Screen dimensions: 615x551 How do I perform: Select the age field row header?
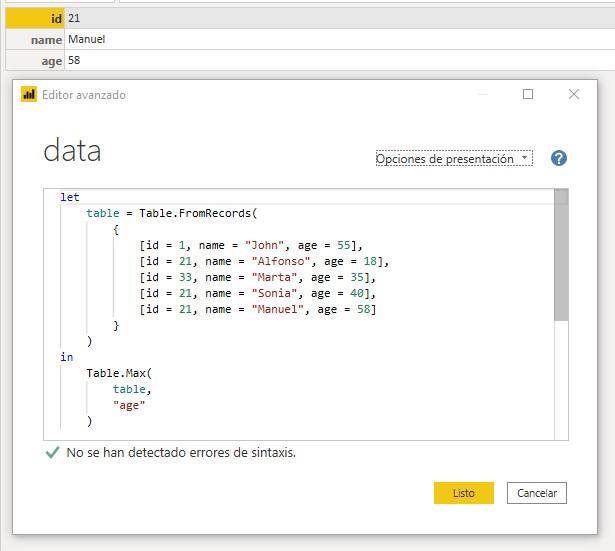[34, 60]
